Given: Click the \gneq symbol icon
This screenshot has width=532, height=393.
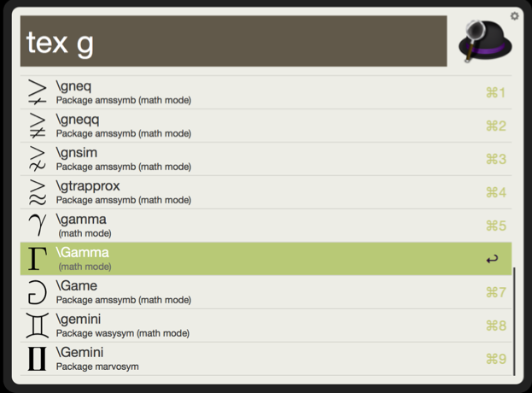Looking at the screenshot, I should click(x=38, y=92).
